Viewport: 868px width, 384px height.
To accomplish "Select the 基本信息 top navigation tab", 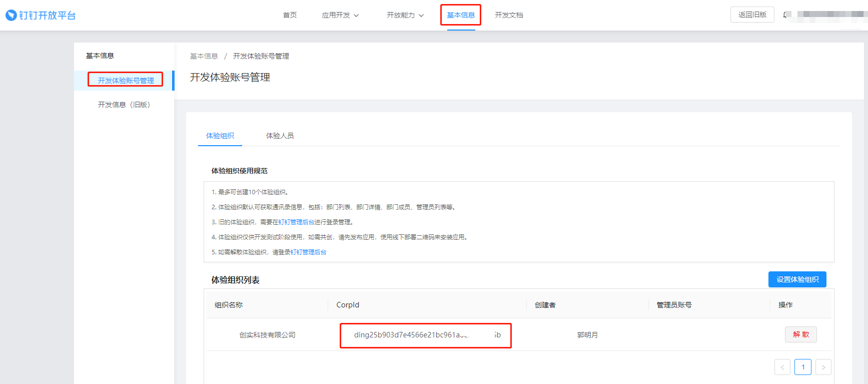I will (x=461, y=15).
